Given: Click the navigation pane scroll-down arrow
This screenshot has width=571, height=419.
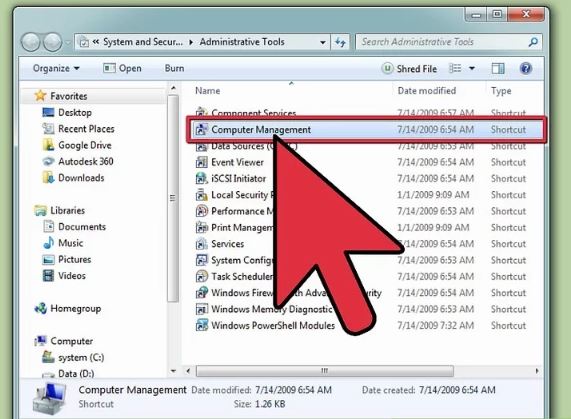Looking at the screenshot, I should (173, 371).
